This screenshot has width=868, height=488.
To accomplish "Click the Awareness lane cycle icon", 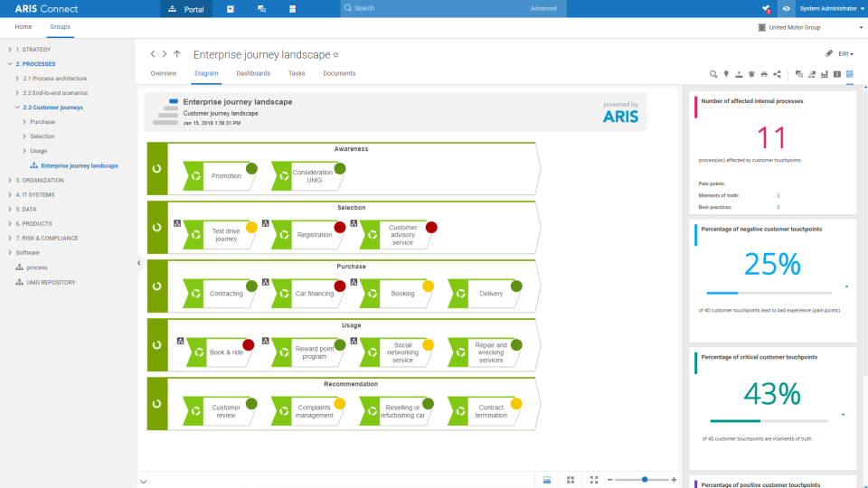I will [x=157, y=169].
